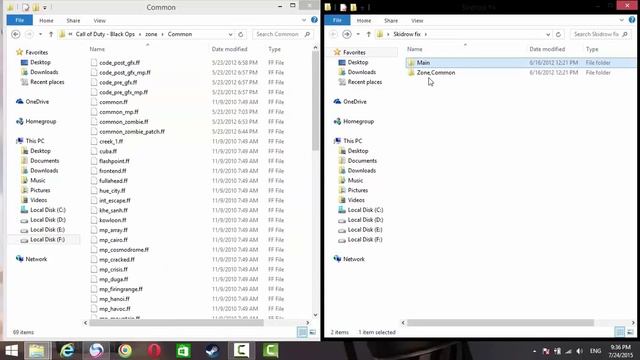Expand the Skidrow fix window ribbon

click(622, 20)
